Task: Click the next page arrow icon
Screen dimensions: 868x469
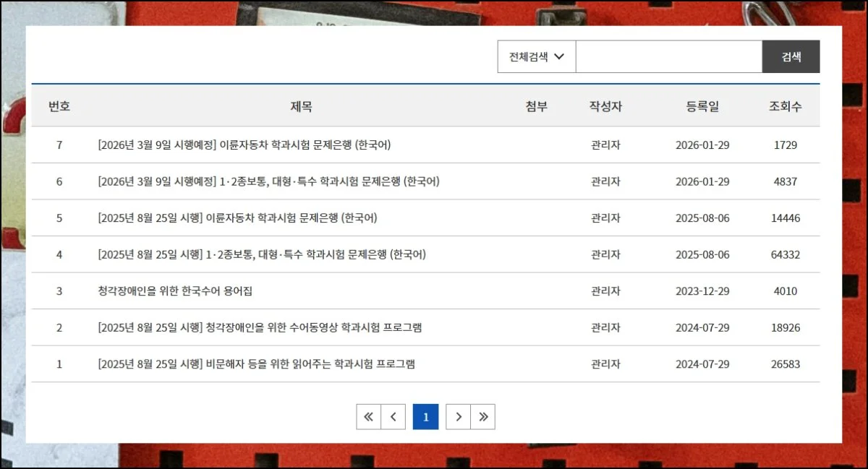Action: pyautogui.click(x=459, y=417)
